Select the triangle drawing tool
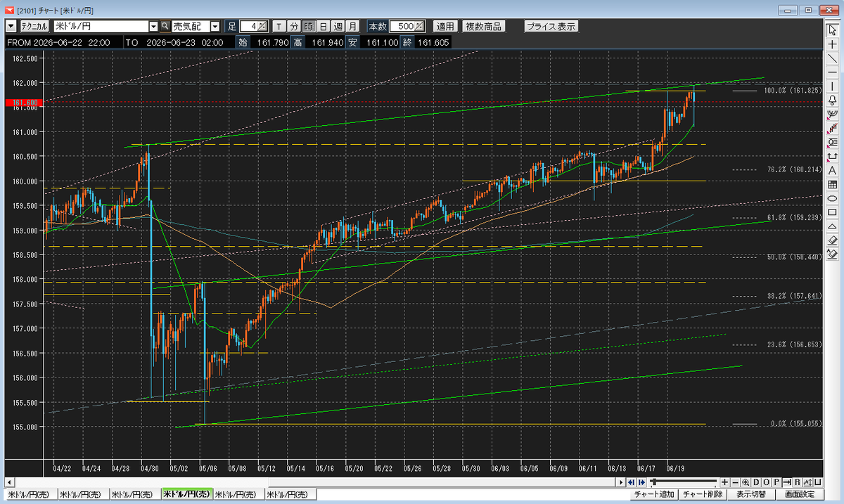The width and height of the screenshot is (844, 504). tap(832, 226)
